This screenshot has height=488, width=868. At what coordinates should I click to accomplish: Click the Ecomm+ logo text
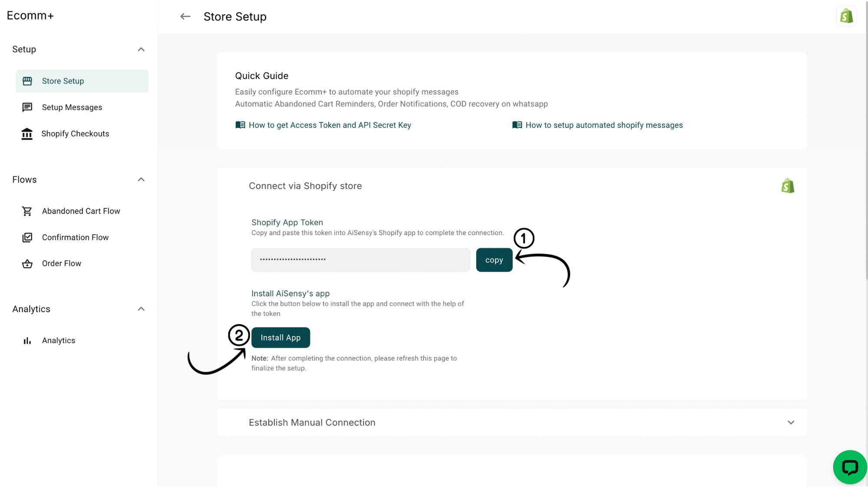[30, 16]
